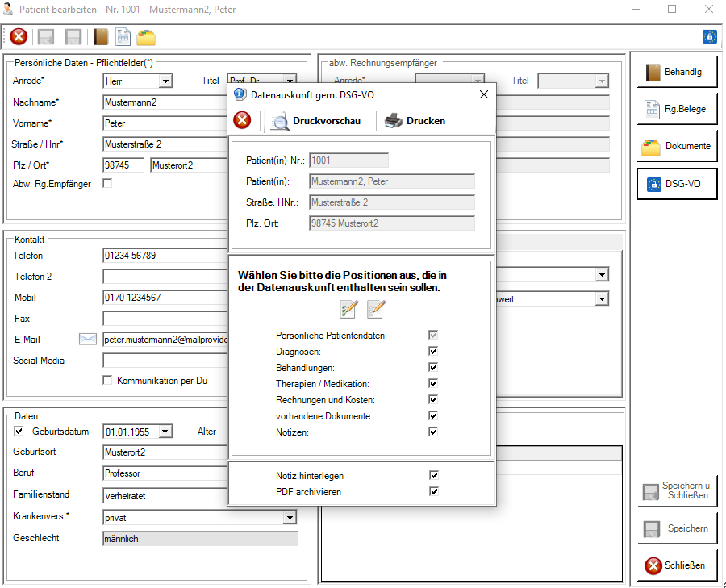Enable Abw. Rg.Empfänger checkbox

107,183
